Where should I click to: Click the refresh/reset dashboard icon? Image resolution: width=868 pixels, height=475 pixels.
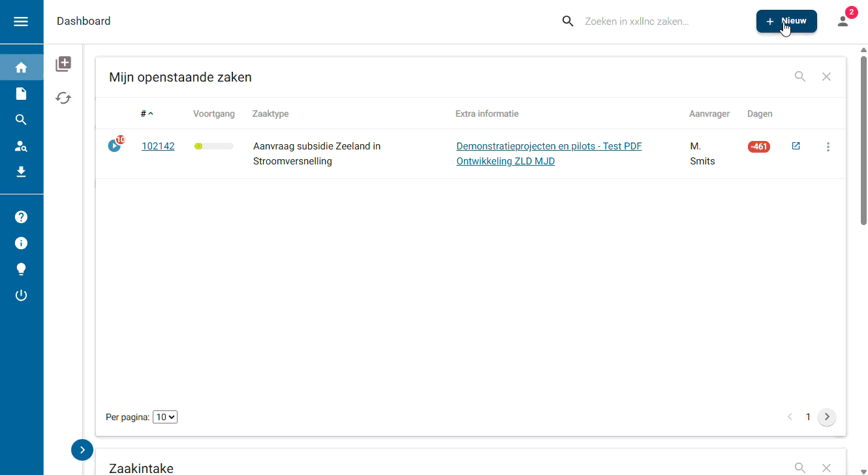point(63,98)
